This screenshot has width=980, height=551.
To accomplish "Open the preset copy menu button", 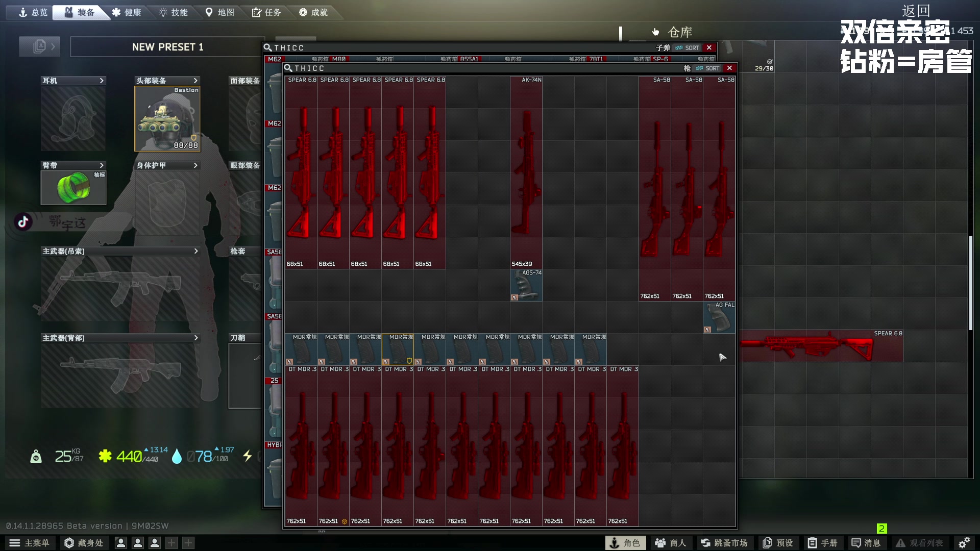I will point(39,47).
